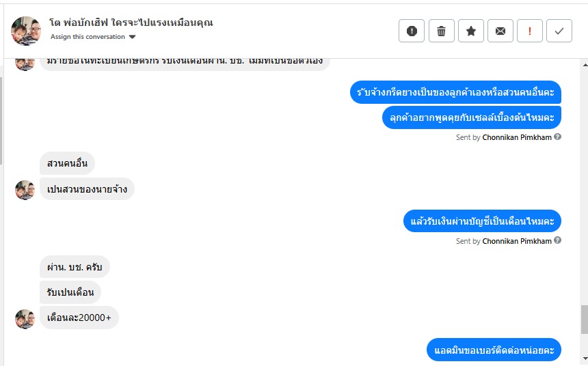Select the เดือนละ20000+ message bubble
This screenshot has width=588, height=366.
(x=79, y=318)
